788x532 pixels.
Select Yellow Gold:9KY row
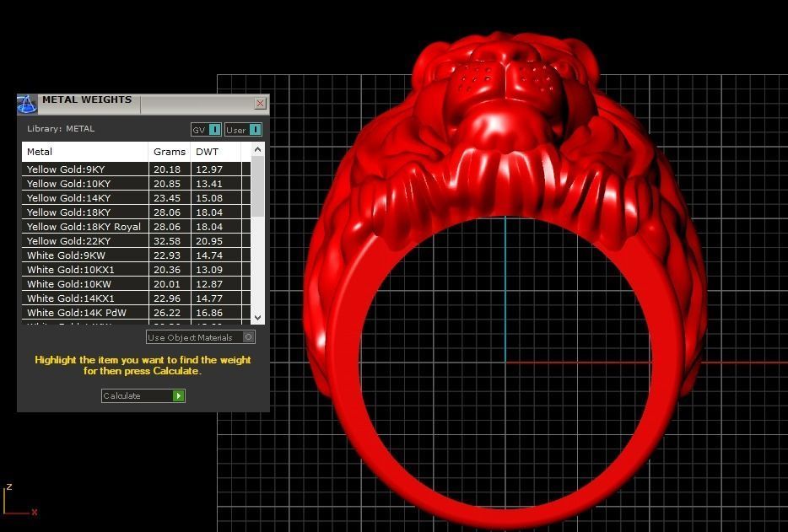pos(136,169)
